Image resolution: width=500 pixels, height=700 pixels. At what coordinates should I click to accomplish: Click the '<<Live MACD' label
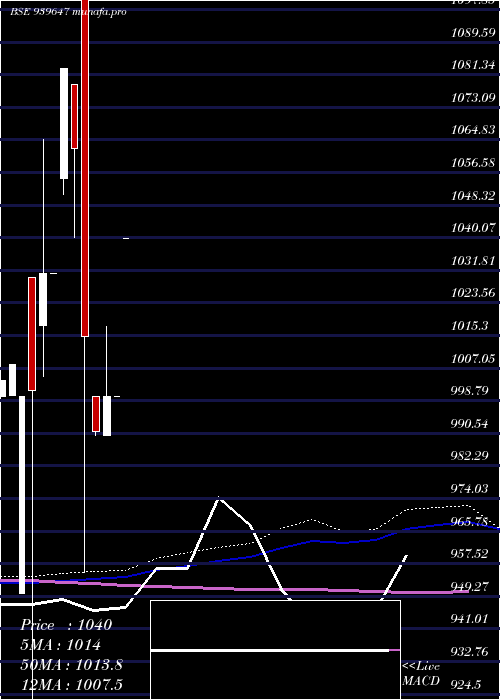(x=421, y=674)
